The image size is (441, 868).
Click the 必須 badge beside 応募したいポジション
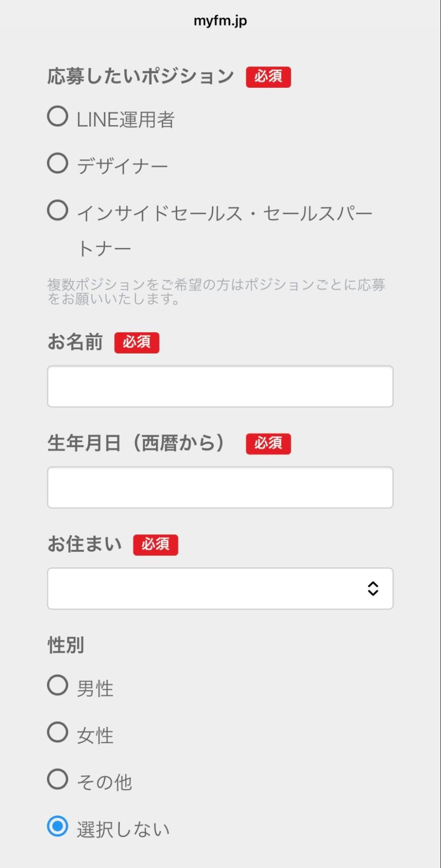coord(268,77)
